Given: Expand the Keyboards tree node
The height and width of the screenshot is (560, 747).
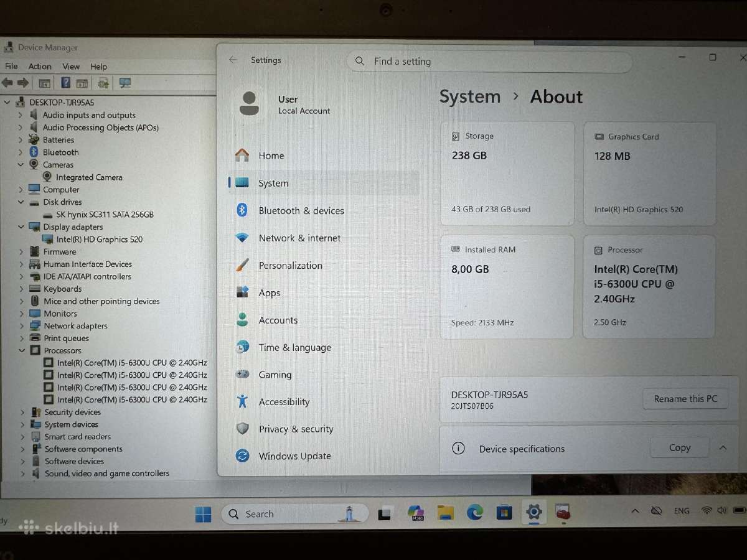Looking at the screenshot, I should [x=21, y=289].
